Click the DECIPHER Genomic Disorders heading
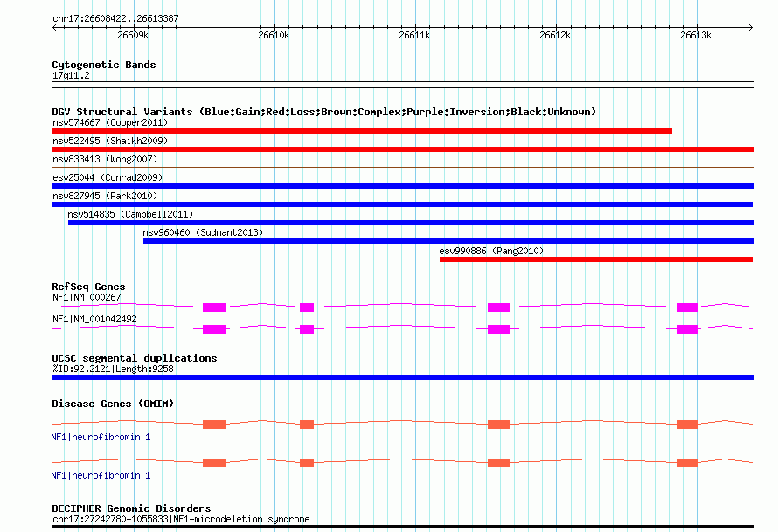This screenshot has height=532, width=778. click(131, 508)
